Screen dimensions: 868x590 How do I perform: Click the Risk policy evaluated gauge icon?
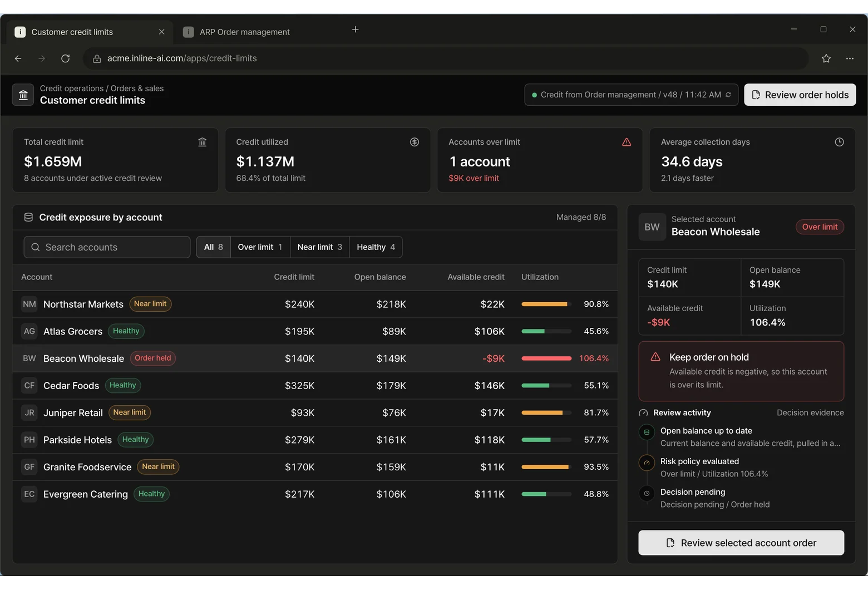point(647,462)
